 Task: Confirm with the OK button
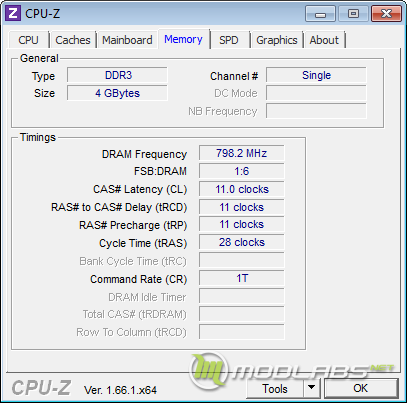click(x=361, y=388)
